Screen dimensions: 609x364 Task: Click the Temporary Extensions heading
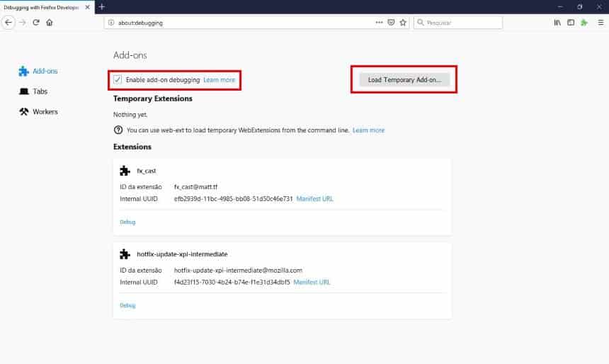point(153,98)
